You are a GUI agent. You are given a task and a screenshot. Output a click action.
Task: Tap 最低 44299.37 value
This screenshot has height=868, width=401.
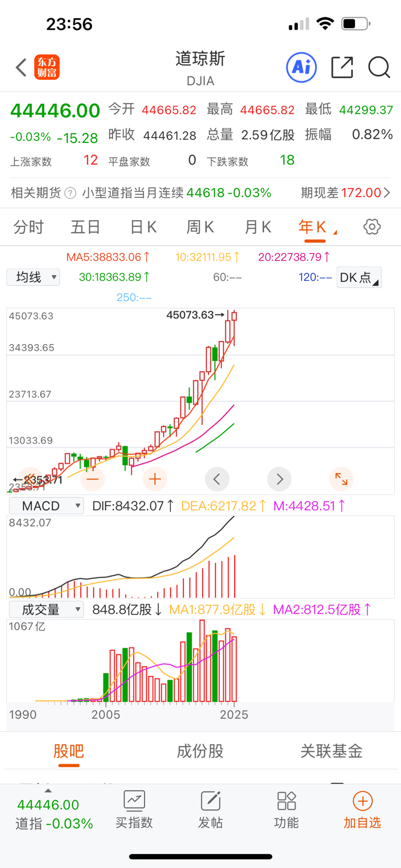click(366, 110)
